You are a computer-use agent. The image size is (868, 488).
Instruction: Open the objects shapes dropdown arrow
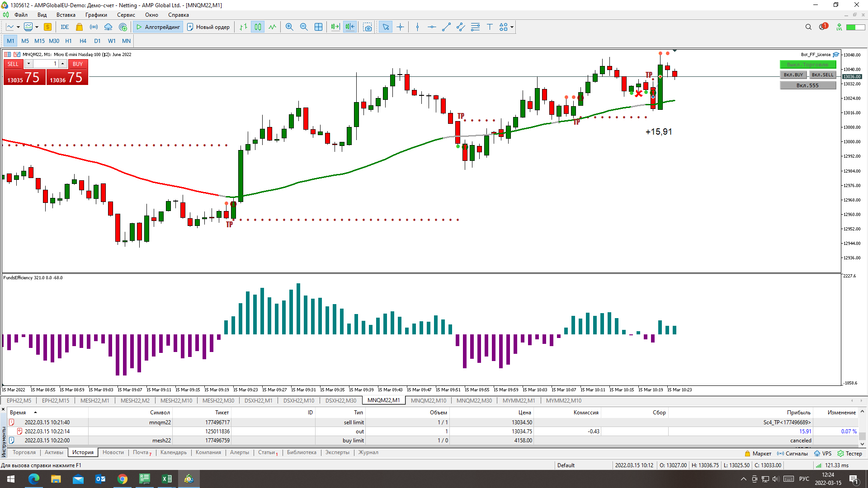(x=512, y=27)
